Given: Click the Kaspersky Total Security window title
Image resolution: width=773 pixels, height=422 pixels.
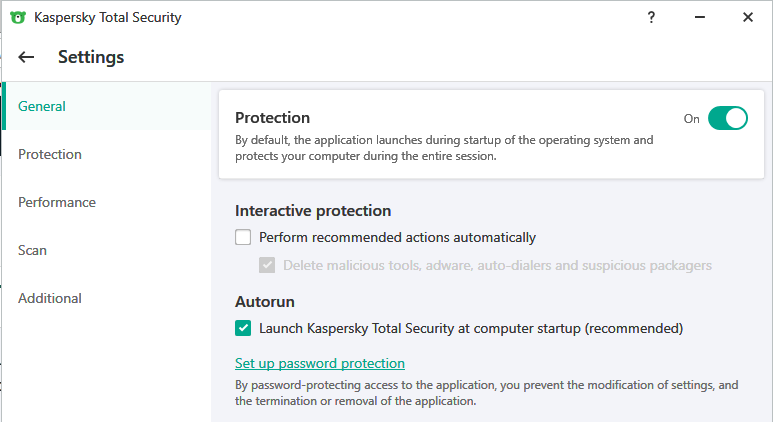Looking at the screenshot, I should pyautogui.click(x=108, y=17).
